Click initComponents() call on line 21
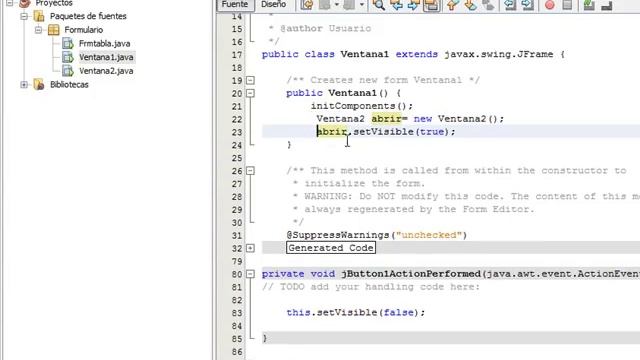Screen dimensions: 640x360 coord(362,106)
